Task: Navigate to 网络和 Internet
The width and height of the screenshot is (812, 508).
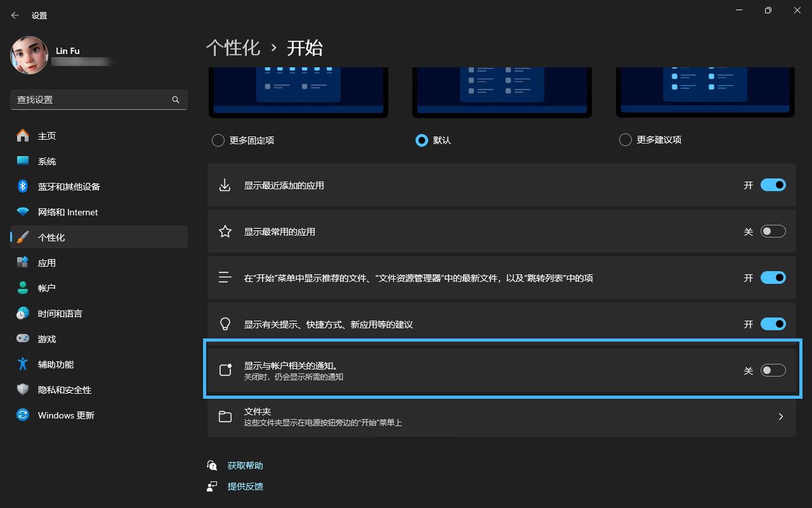Action: point(99,212)
